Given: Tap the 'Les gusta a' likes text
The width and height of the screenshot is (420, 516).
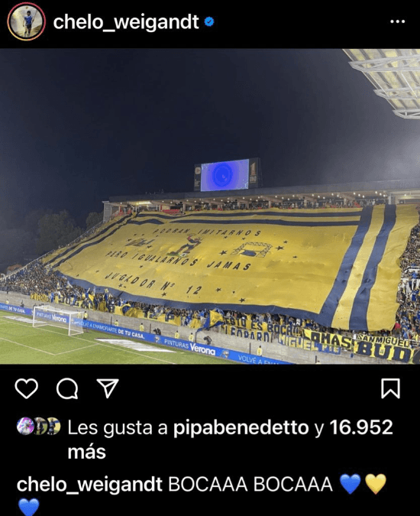Looking at the screenshot, I should [118, 428].
